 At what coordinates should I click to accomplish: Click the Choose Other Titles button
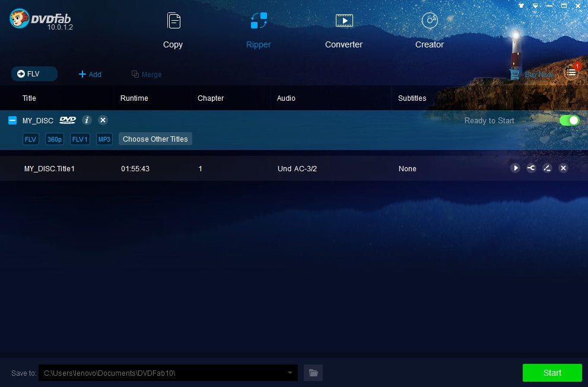point(155,139)
